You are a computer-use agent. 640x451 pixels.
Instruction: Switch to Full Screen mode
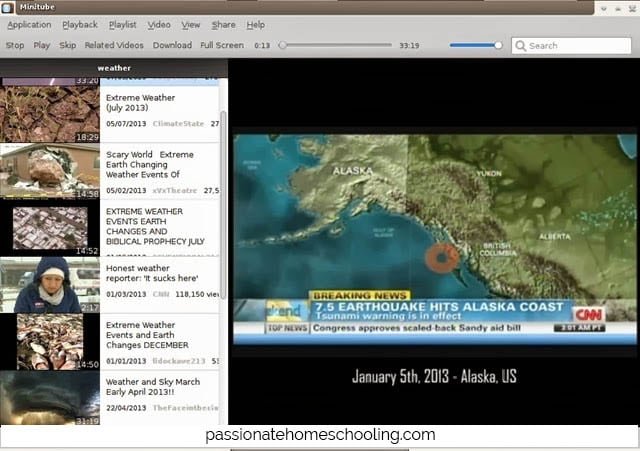coord(222,45)
